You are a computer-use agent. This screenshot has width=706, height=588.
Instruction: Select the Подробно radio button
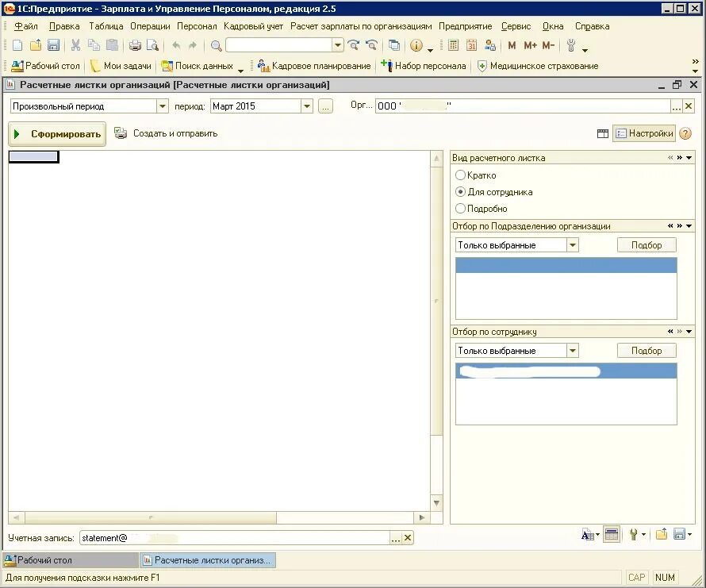coord(460,208)
